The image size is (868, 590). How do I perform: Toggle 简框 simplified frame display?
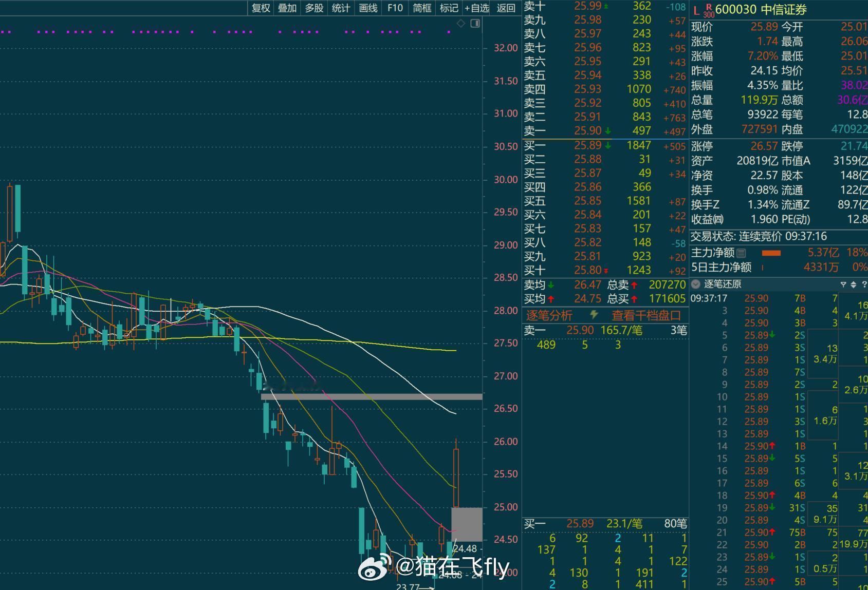(421, 8)
